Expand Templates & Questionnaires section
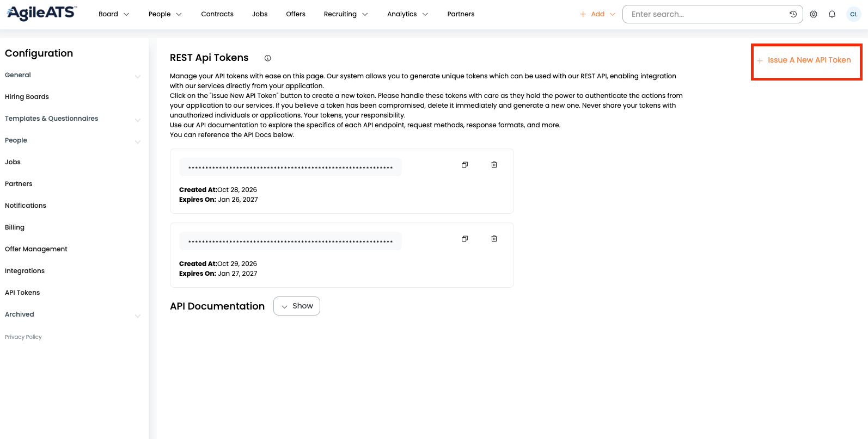Viewport: 868px width, 439px height. (73, 119)
